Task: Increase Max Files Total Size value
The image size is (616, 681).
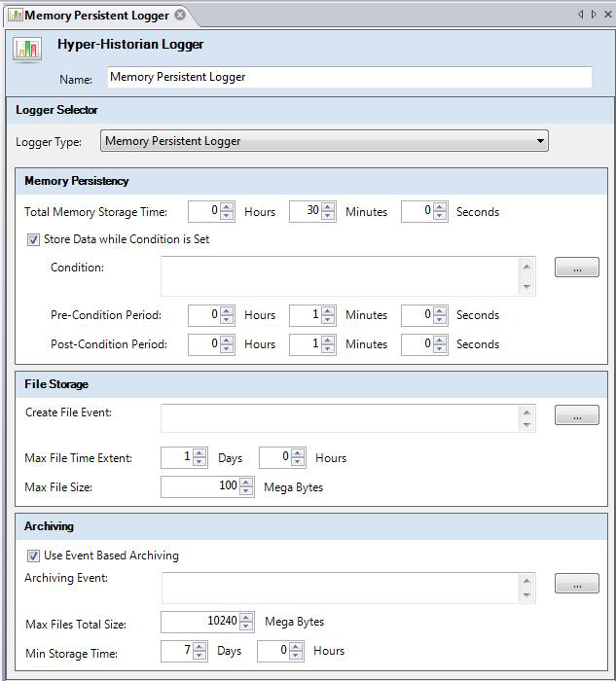Action: click(246, 618)
